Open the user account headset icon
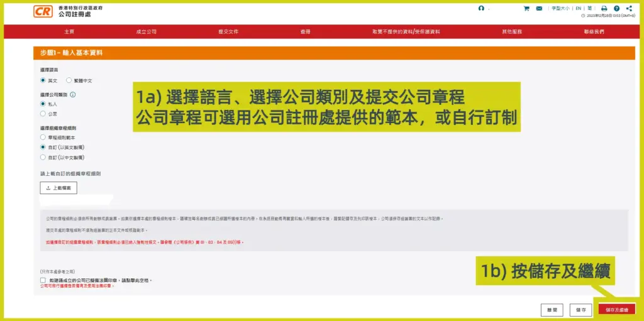Screen dimensions: 644x321 click(x=481, y=9)
